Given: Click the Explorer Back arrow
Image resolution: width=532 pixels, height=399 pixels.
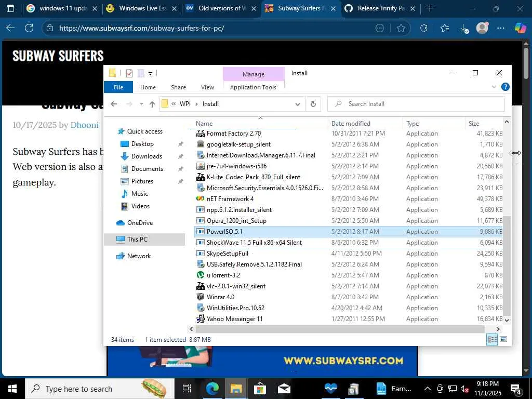Looking at the screenshot, I should coord(114,104).
